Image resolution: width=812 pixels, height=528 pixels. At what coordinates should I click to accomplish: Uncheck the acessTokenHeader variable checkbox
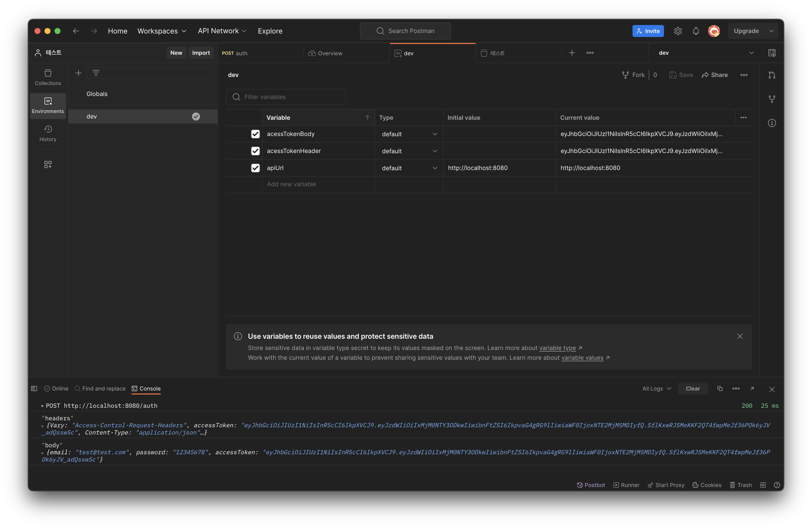pos(255,151)
